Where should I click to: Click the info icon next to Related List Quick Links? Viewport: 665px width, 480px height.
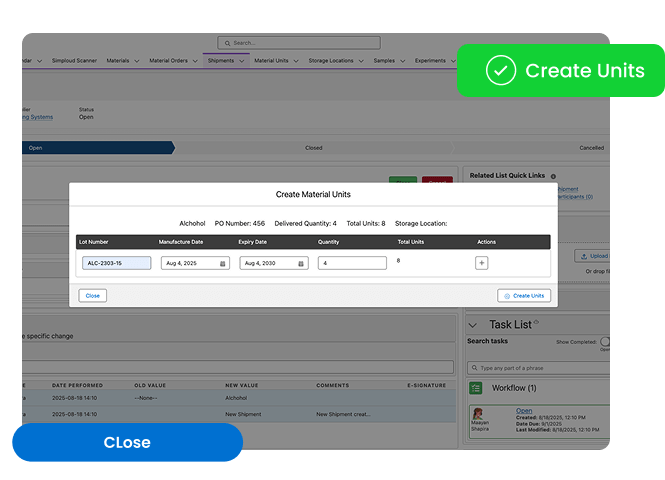point(553,176)
